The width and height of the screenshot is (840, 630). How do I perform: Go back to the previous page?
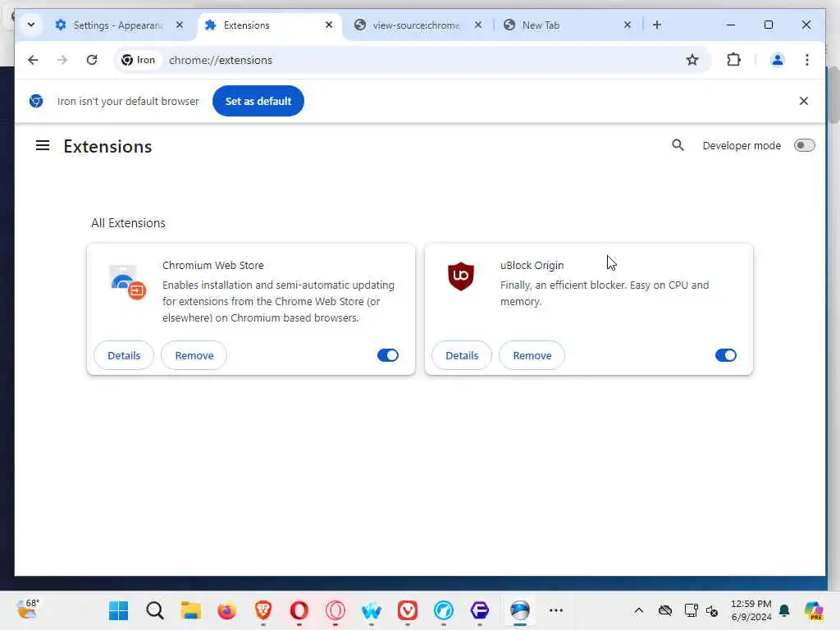point(33,60)
